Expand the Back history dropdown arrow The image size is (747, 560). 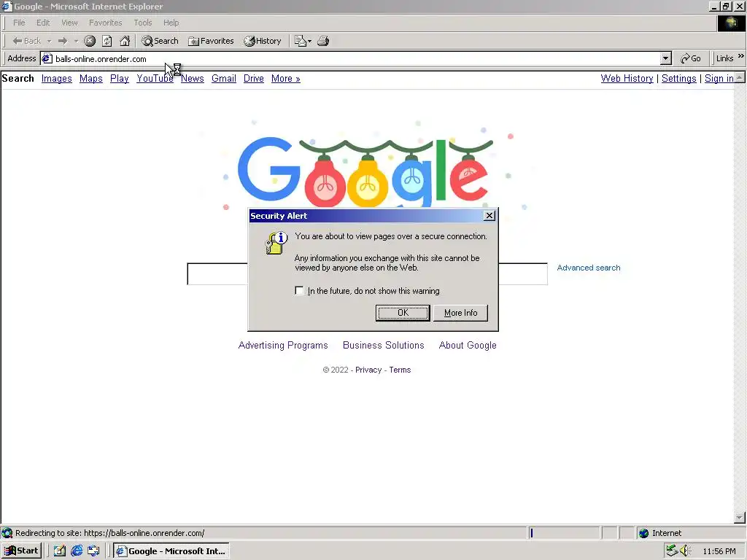pyautogui.click(x=49, y=42)
